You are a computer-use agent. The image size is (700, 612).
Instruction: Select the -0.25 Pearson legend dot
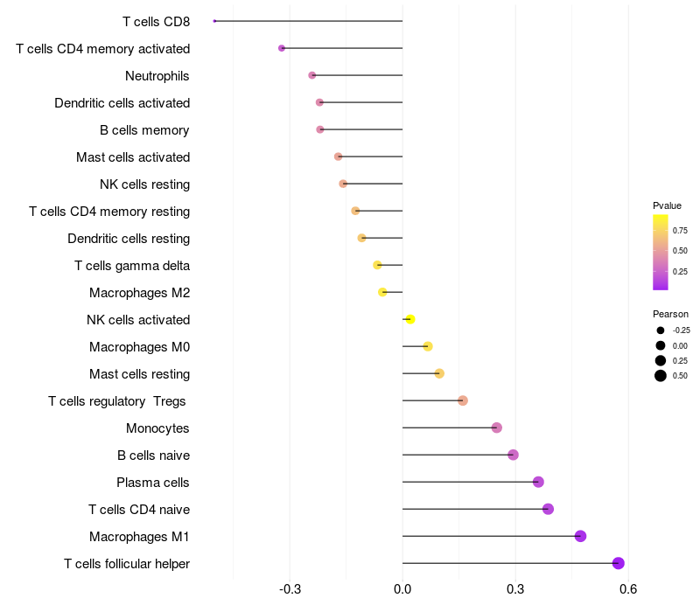click(661, 330)
